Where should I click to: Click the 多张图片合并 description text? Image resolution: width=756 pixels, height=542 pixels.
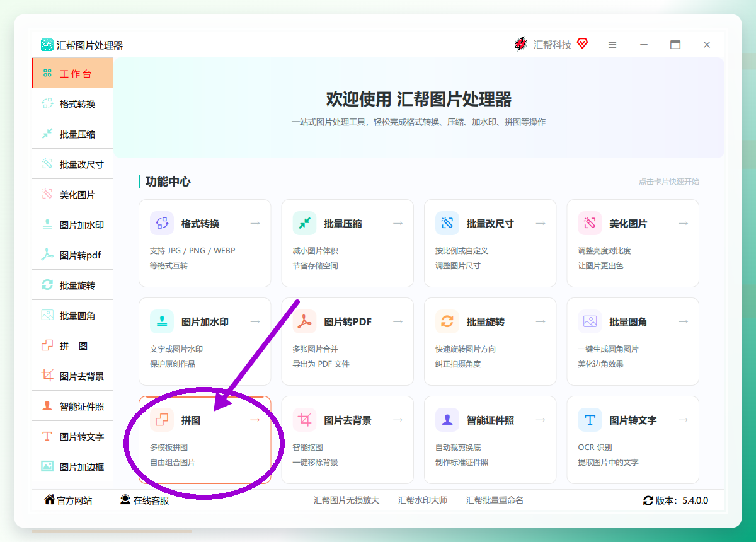pyautogui.click(x=315, y=349)
